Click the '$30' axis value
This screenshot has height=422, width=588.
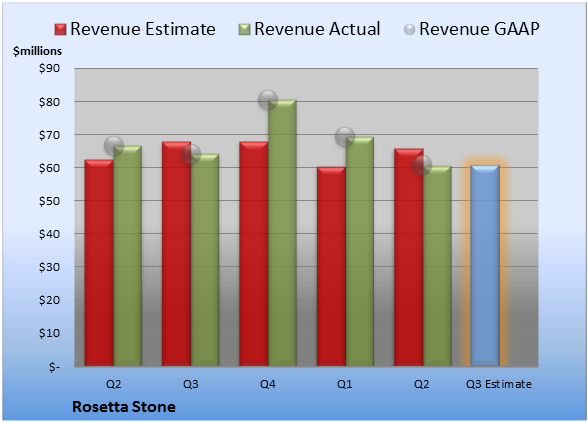click(50, 267)
